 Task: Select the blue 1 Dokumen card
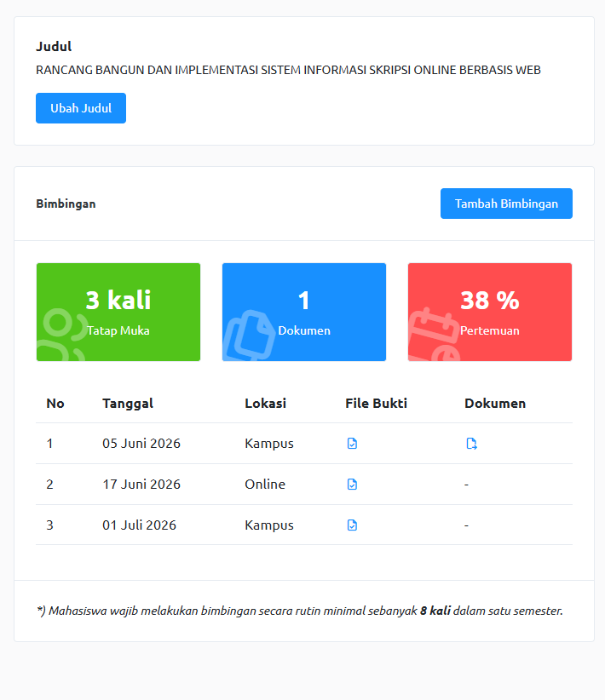pos(304,312)
